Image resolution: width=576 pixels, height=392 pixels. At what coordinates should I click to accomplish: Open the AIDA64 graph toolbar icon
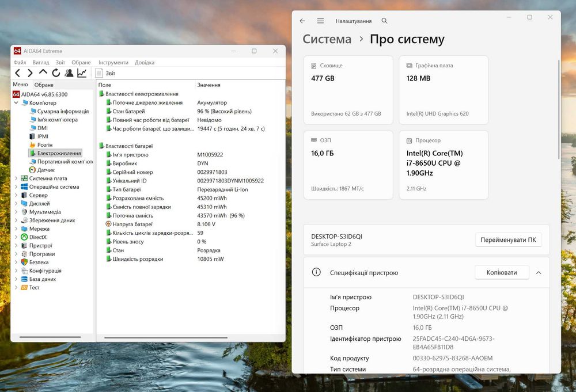pos(82,73)
